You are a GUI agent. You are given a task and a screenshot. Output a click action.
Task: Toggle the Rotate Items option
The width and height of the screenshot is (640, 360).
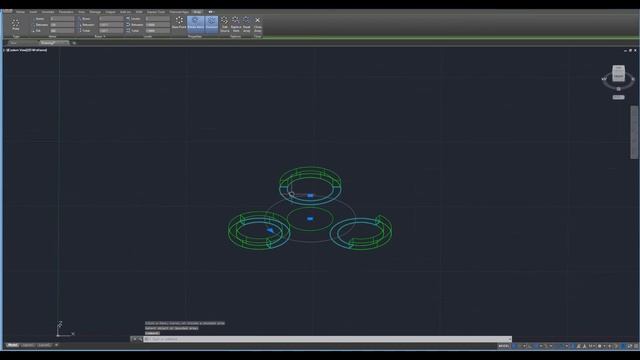click(196, 24)
